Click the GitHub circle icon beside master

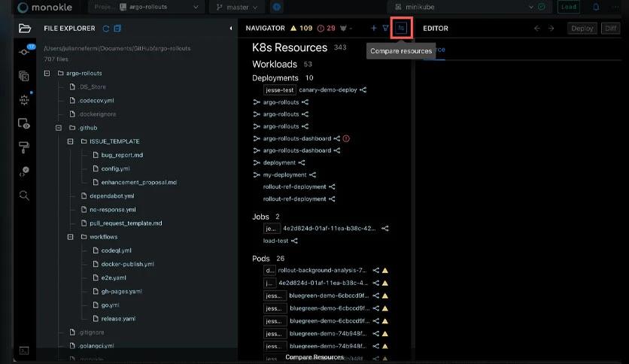pos(276,7)
